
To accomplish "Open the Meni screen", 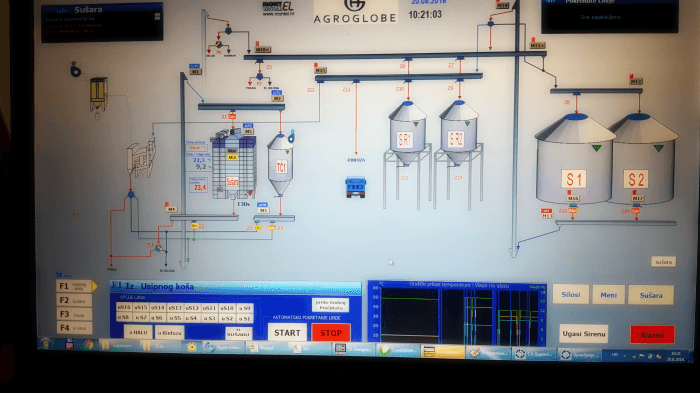I will pos(608,295).
